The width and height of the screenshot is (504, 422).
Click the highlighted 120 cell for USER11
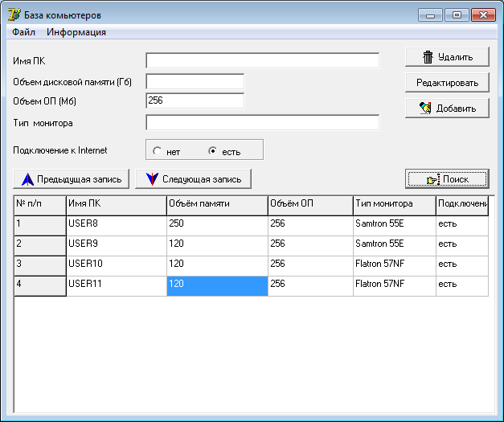pyautogui.click(x=217, y=285)
